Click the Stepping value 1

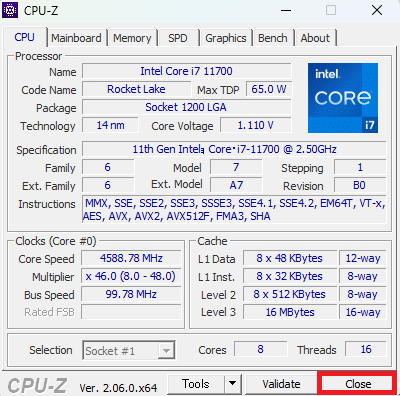(360, 167)
